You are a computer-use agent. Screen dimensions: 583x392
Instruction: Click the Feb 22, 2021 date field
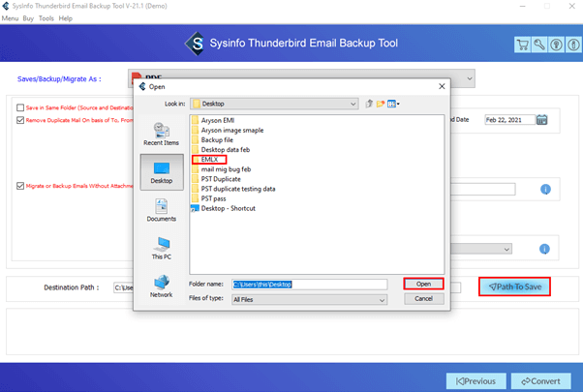coord(509,120)
